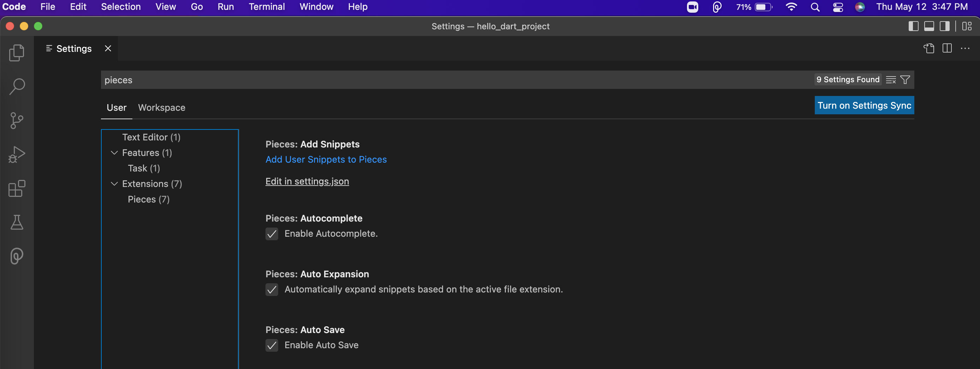
Task: Open the Search view in activity bar
Action: [17, 87]
